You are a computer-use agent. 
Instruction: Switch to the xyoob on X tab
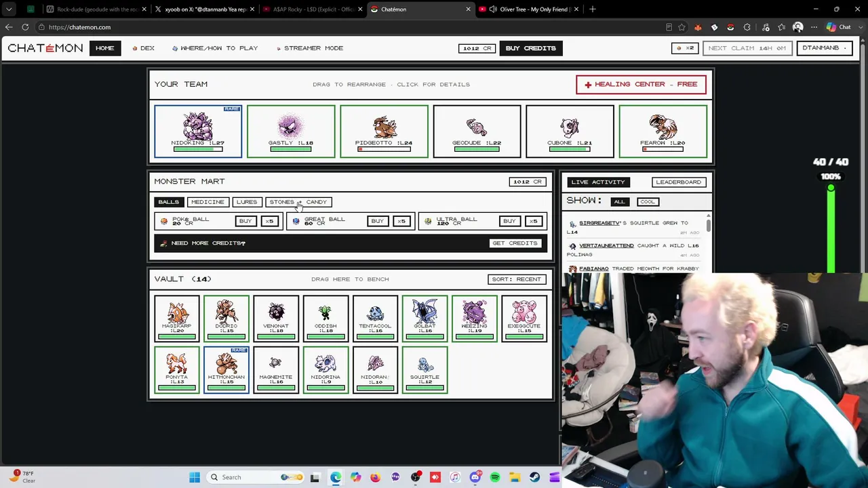click(x=204, y=9)
